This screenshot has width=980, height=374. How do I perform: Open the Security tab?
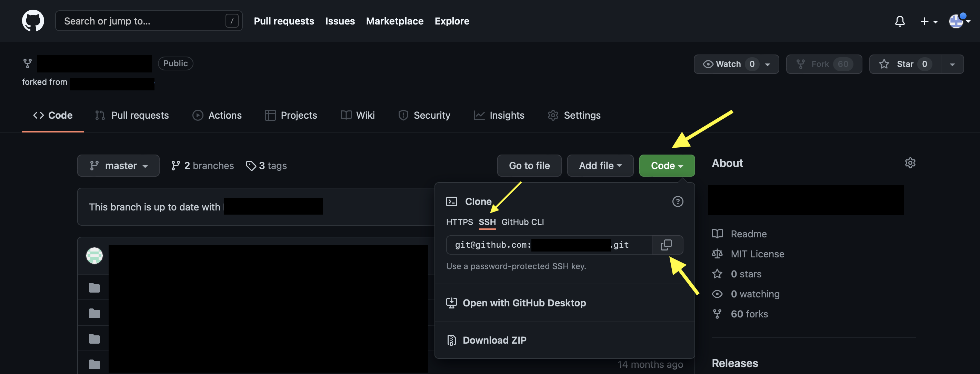pyautogui.click(x=424, y=115)
